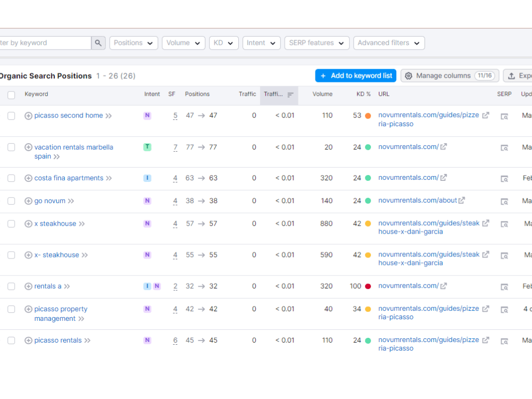The width and height of the screenshot is (532, 399).
Task: Add go novum keyword via plus icon
Action: coord(29,201)
